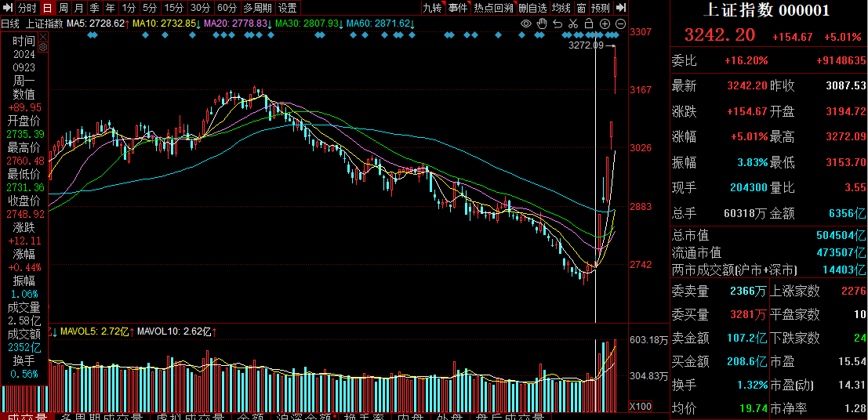Click the green MA30: 2807.93 label
The height and width of the screenshot is (420, 868).
(x=308, y=24)
